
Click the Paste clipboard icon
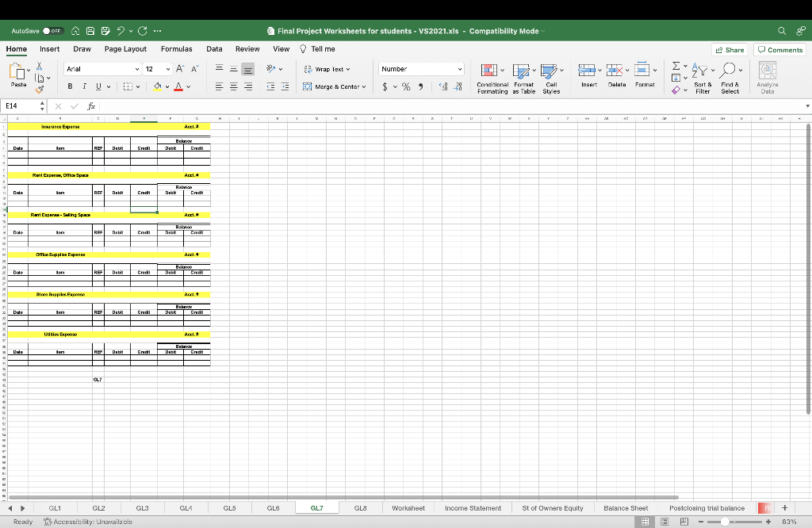[x=17, y=72]
